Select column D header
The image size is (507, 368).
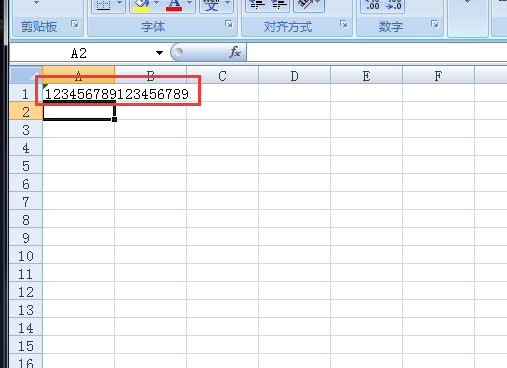pyautogui.click(x=294, y=75)
